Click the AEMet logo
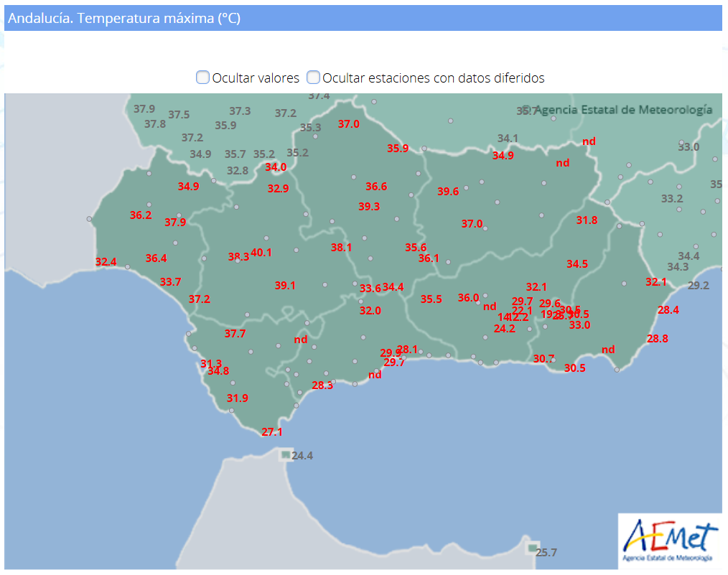The image size is (728, 575). pos(670,541)
